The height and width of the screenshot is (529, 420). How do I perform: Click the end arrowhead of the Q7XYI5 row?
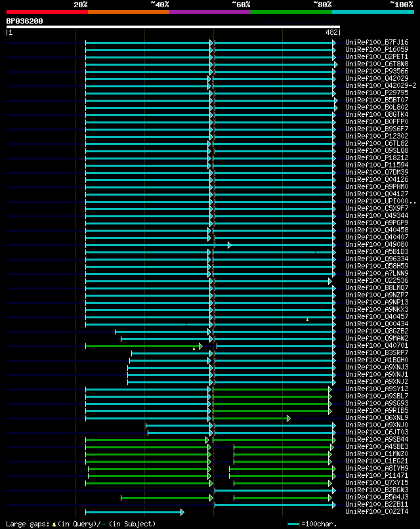[x=330, y=484]
